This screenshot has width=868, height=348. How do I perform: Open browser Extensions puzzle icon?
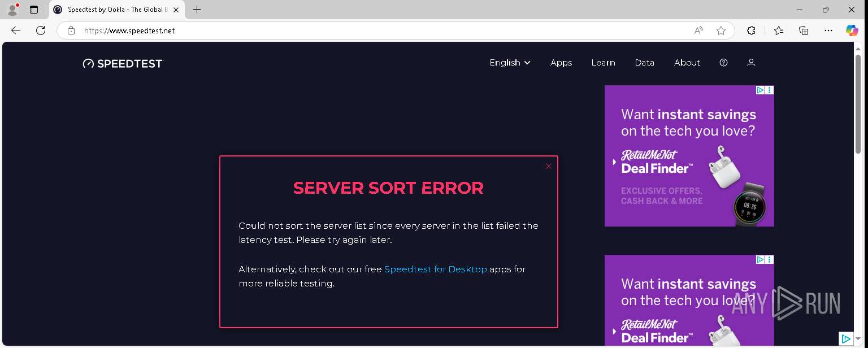point(751,31)
